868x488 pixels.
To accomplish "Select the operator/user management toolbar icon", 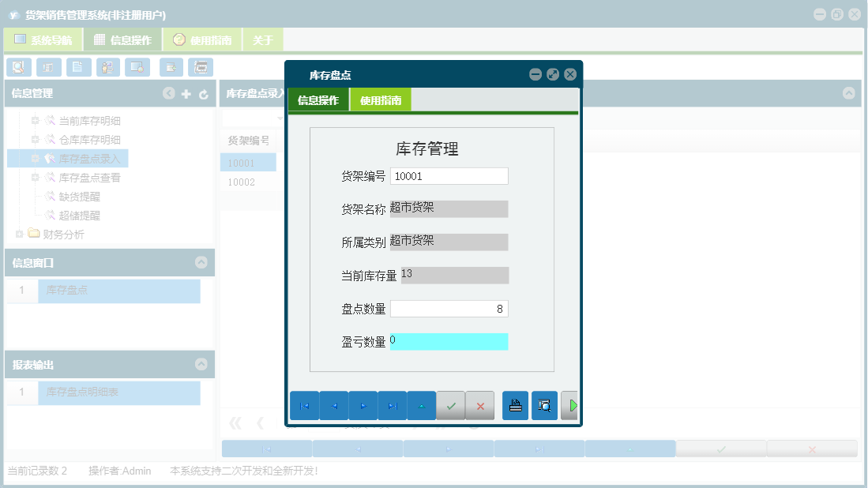I will point(107,67).
